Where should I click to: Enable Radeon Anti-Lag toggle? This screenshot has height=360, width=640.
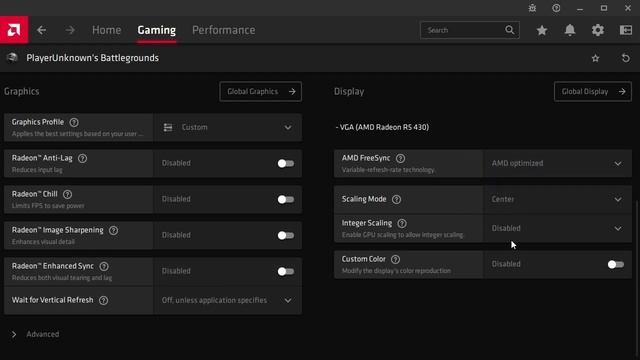point(285,163)
